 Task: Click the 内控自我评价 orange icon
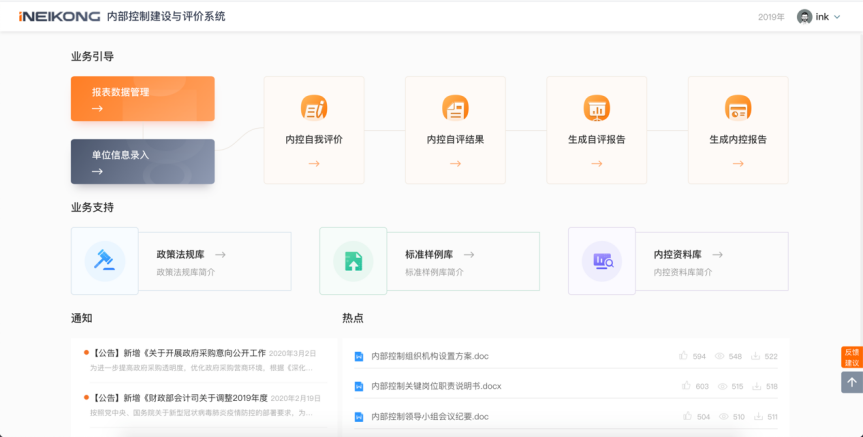[314, 108]
